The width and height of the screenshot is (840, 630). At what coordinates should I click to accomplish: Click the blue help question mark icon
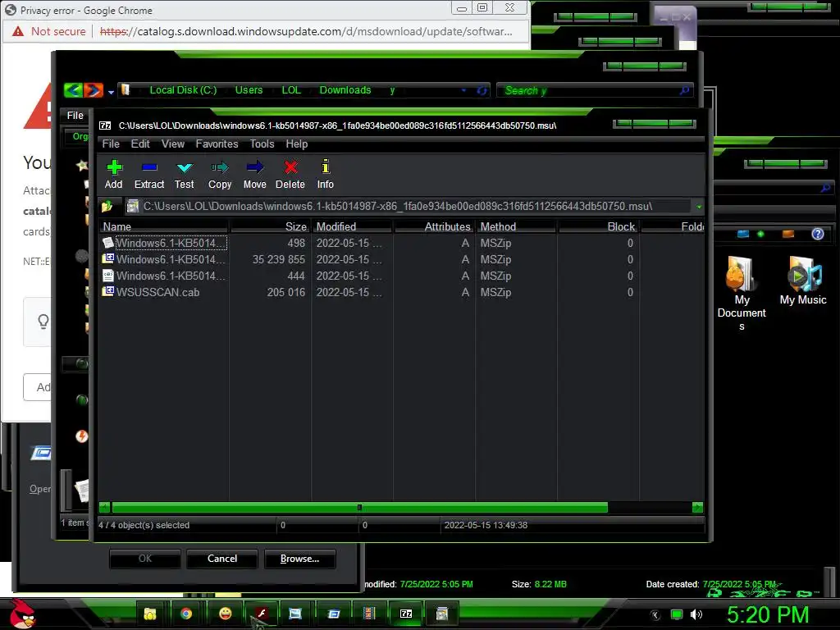[x=818, y=234]
